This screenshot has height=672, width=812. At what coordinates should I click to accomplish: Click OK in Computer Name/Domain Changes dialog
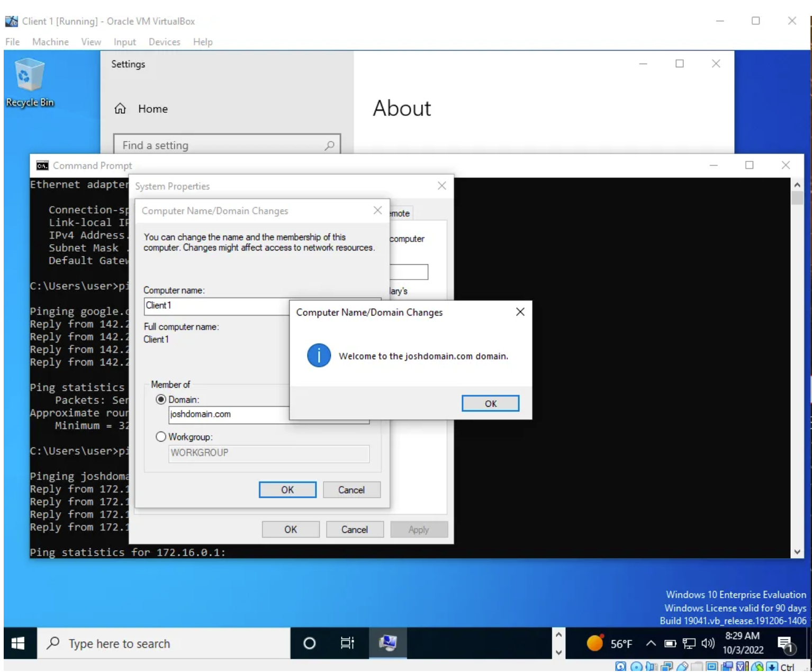(287, 490)
